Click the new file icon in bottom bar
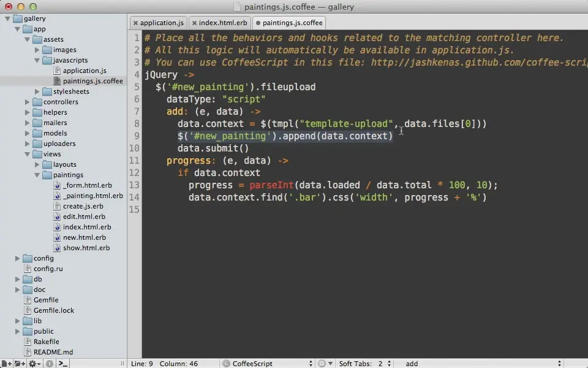 point(6,364)
